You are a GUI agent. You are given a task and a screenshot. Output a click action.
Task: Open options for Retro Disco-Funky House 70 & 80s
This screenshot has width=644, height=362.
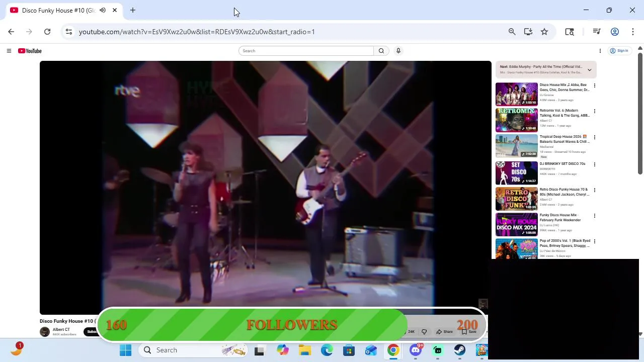pos(594,190)
